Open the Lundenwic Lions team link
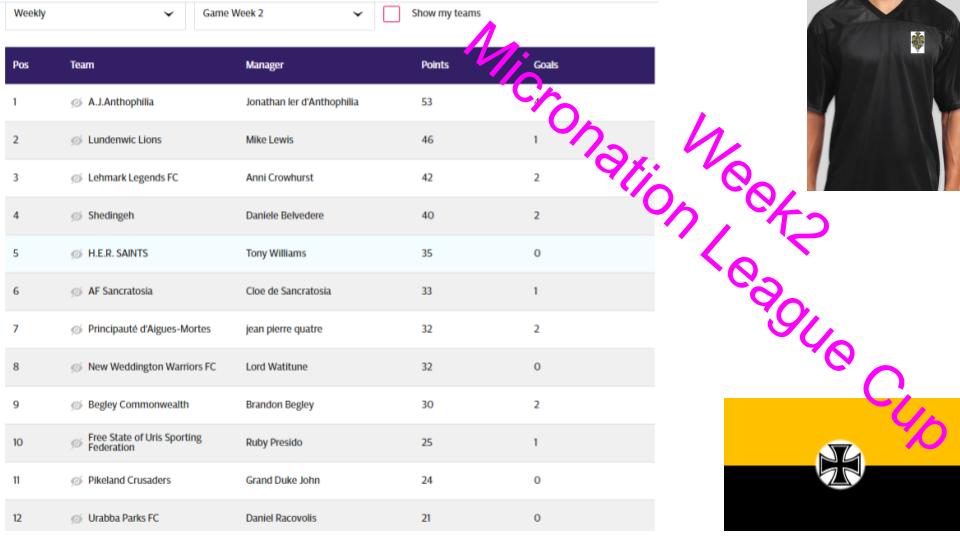 [x=125, y=140]
